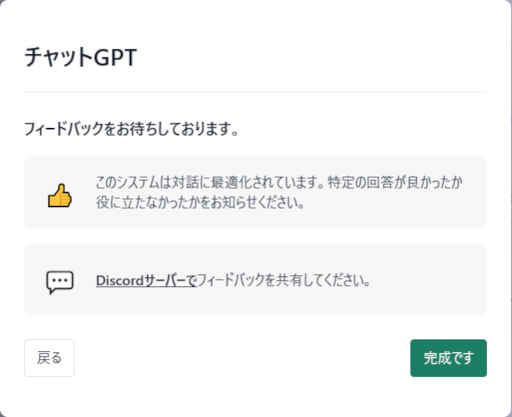Click the gray card containing the thumbs-up
Image resolution: width=512 pixels, height=417 pixels.
(255, 192)
